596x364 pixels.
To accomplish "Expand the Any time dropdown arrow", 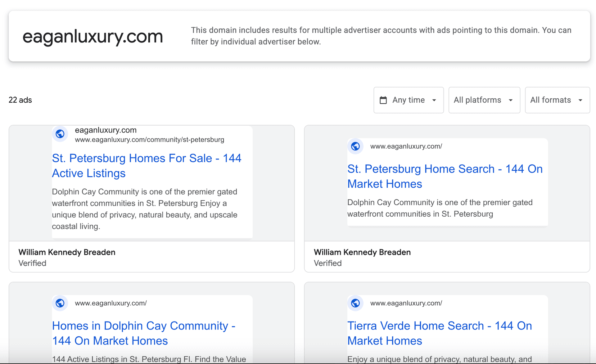I will point(434,100).
